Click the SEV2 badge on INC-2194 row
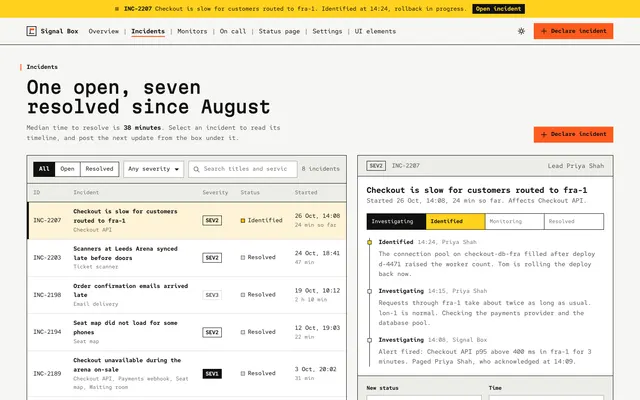Screen dimensions: 640x400 coord(212,332)
